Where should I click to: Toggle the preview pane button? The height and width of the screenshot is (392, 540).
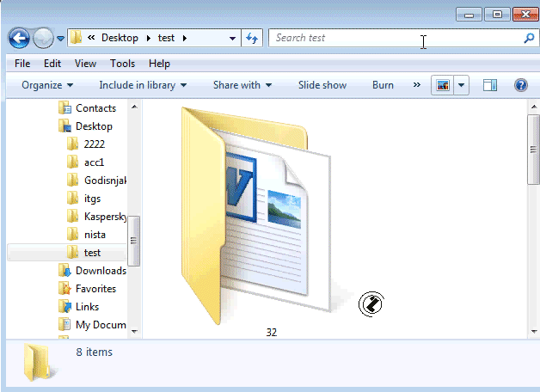pos(490,85)
